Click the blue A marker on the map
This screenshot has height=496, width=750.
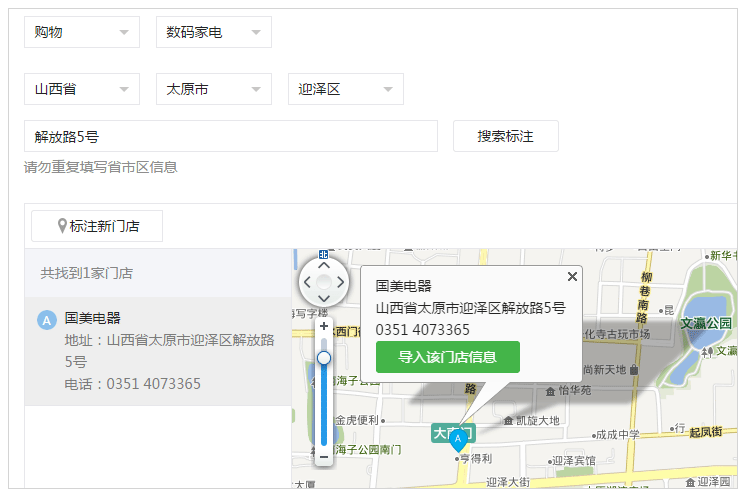coord(458,438)
